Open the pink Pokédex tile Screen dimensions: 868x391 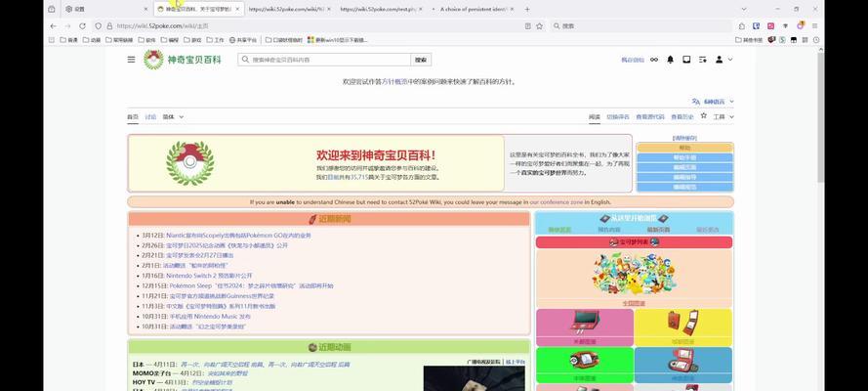[x=585, y=327]
